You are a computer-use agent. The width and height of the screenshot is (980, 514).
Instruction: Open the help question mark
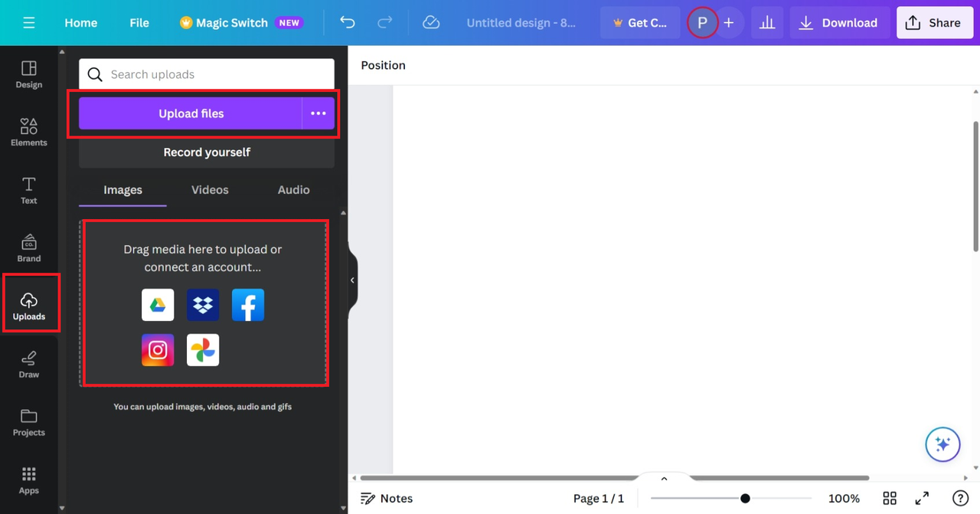(x=959, y=499)
